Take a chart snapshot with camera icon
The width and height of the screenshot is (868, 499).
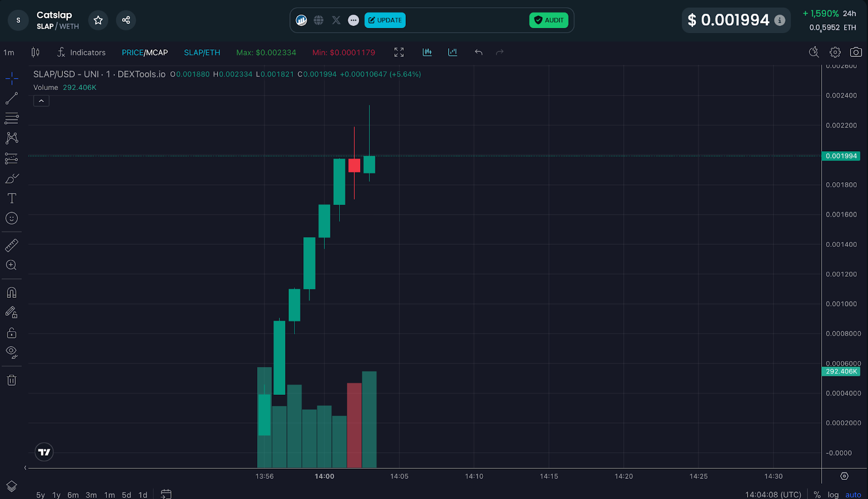856,52
